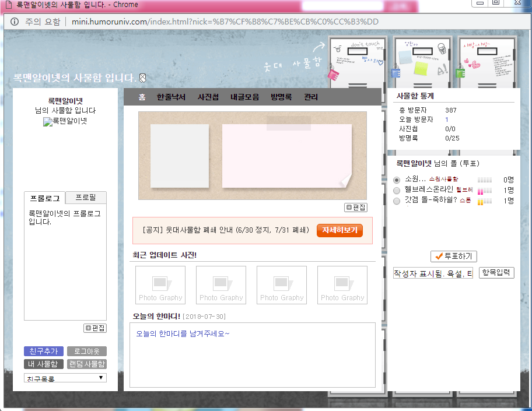Viewport: 532px width, 411px height.
Task: Click the 록맨알이넷의 프롤로그 입니다. text
Action: coord(65,217)
